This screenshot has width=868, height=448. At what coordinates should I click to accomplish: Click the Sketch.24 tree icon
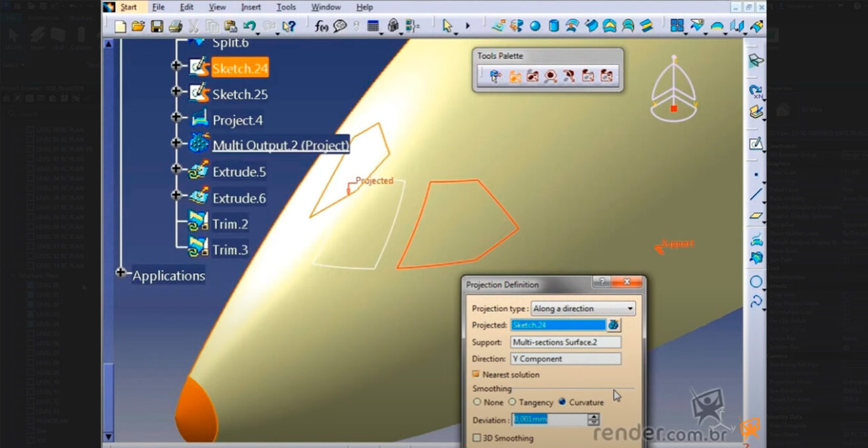[199, 67]
